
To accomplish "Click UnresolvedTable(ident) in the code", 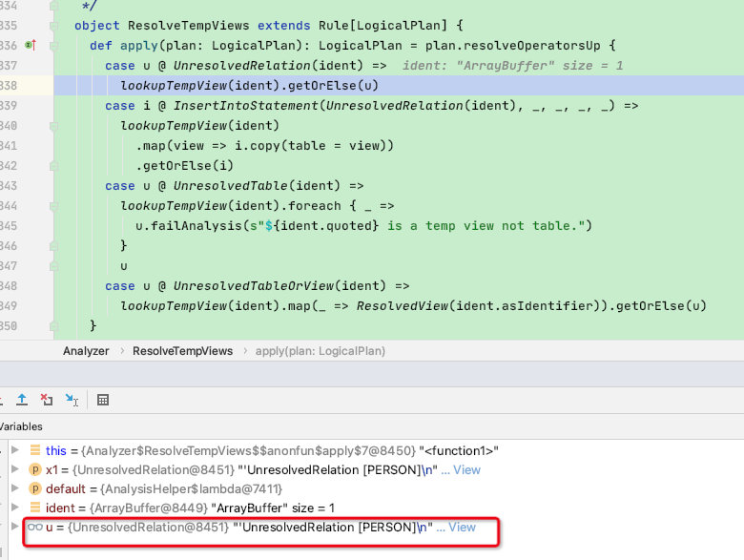I will [x=257, y=186].
